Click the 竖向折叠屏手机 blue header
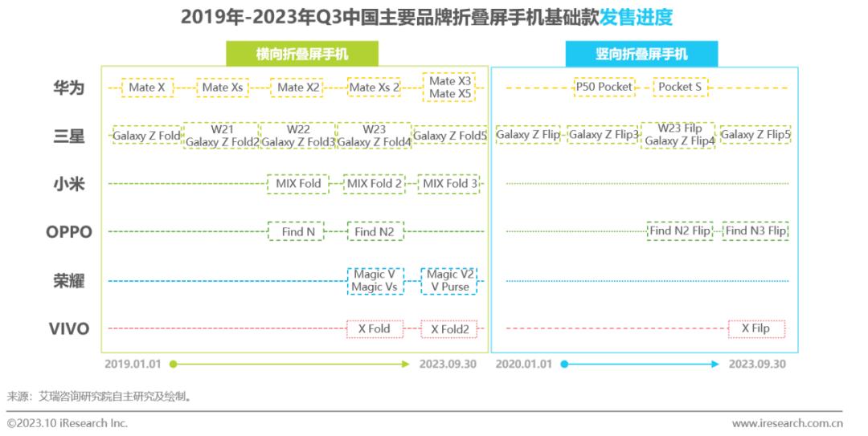The height and width of the screenshot is (436, 868). tap(641, 54)
